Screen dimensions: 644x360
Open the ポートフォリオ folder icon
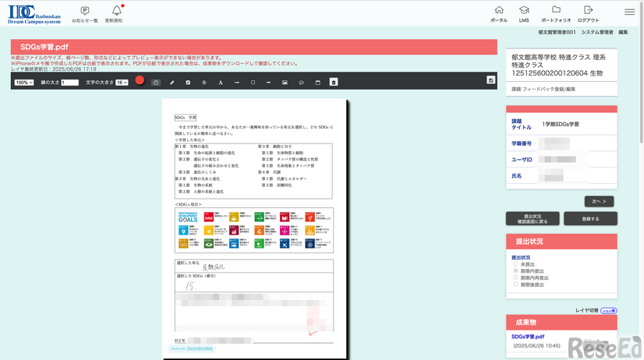click(x=556, y=14)
